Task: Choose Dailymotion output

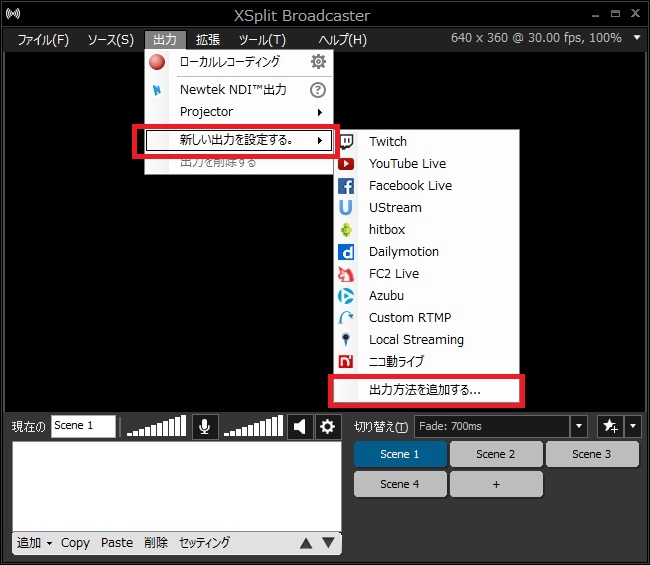Action: 427,252
